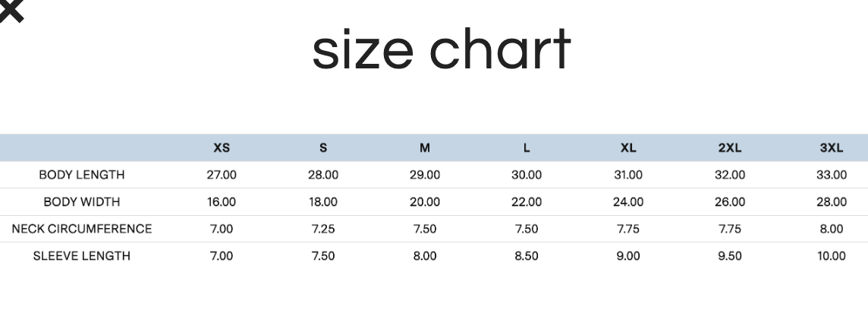Image resolution: width=868 pixels, height=310 pixels.
Task: Click the BODY LENGTH row label
Action: click(81, 175)
